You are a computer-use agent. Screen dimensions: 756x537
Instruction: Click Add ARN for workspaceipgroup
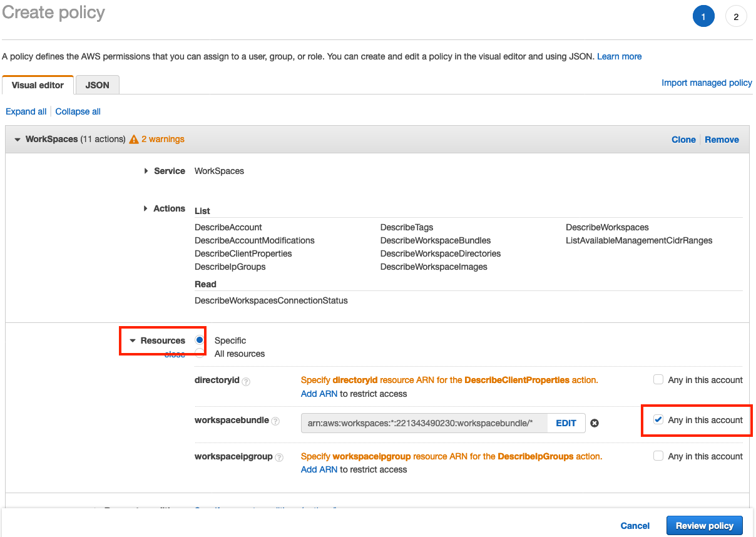click(319, 469)
